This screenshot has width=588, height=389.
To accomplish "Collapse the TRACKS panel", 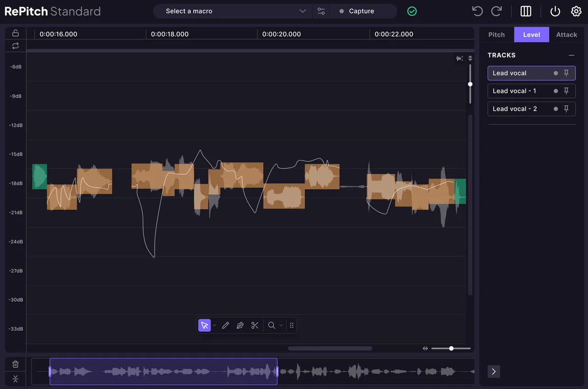I will 571,55.
